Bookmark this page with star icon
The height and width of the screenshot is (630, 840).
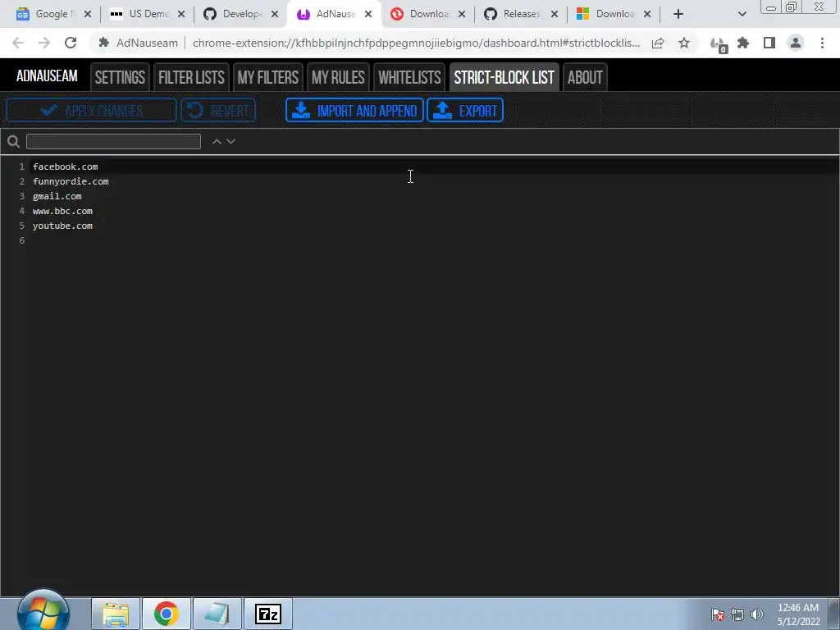click(x=684, y=43)
